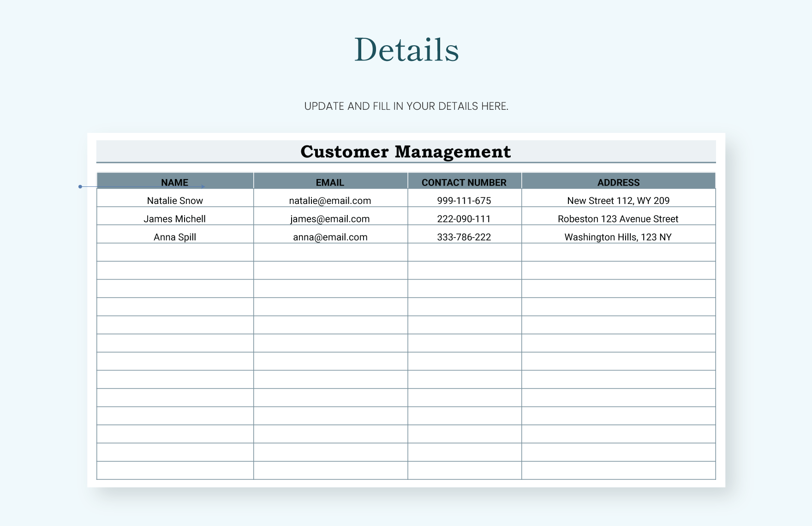Select the CONTACT NUMBER column header

coord(464,182)
